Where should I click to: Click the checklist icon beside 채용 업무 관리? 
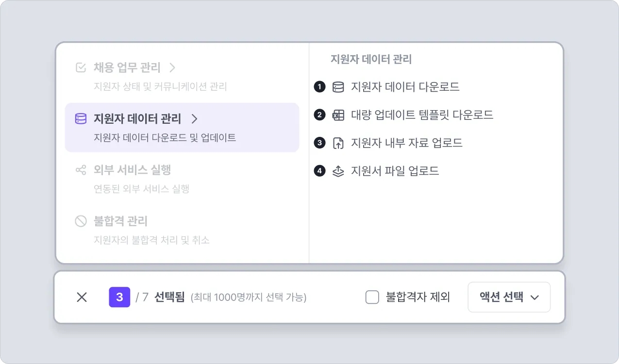click(x=81, y=67)
